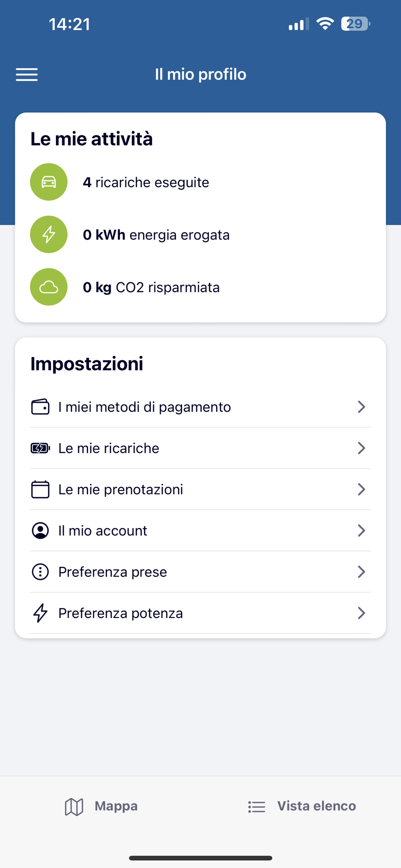Expand the Il mio account chevron

click(x=361, y=531)
